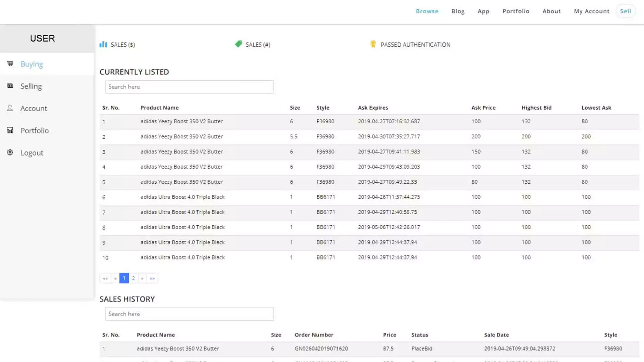The width and height of the screenshot is (644, 362).
Task: Click ask price 80 in row 5
Action: pyautogui.click(x=474, y=182)
